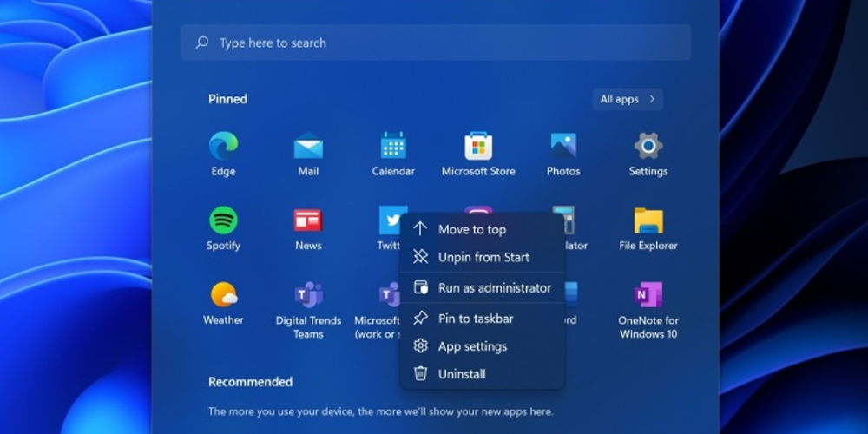Click the search magnifier icon
Viewport: 868px width, 434px height.
(202, 42)
